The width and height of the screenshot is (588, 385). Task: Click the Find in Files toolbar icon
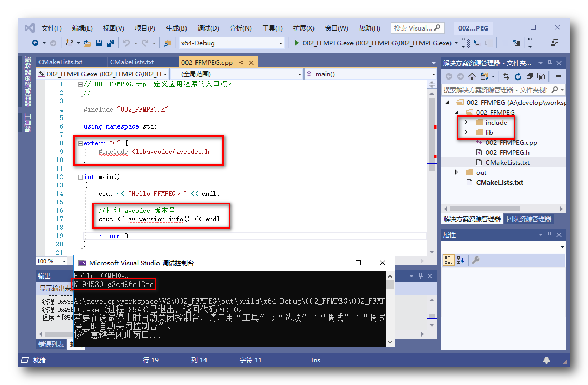pyautogui.click(x=167, y=43)
